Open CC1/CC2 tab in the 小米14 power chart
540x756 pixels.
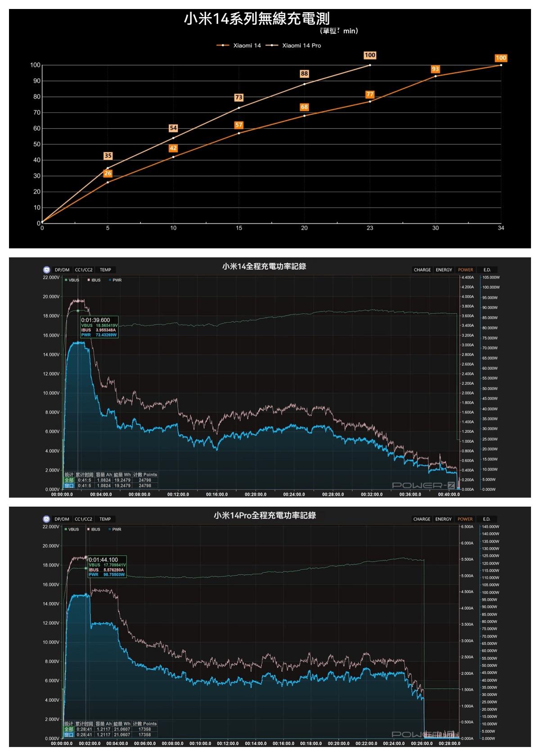point(84,270)
